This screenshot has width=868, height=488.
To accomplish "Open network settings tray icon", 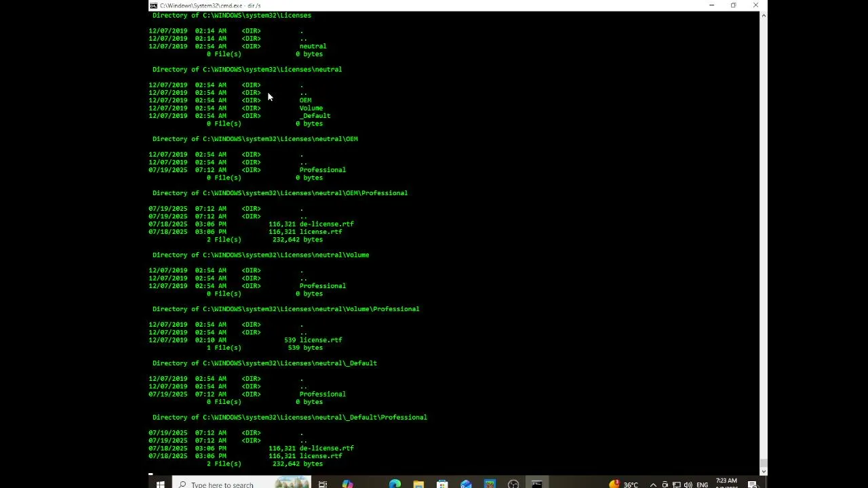I will 676,484.
